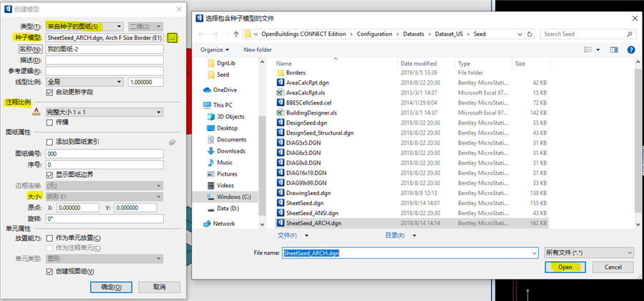Toggle the preview pane icon
This screenshot has height=301, width=644.
tap(614, 49)
